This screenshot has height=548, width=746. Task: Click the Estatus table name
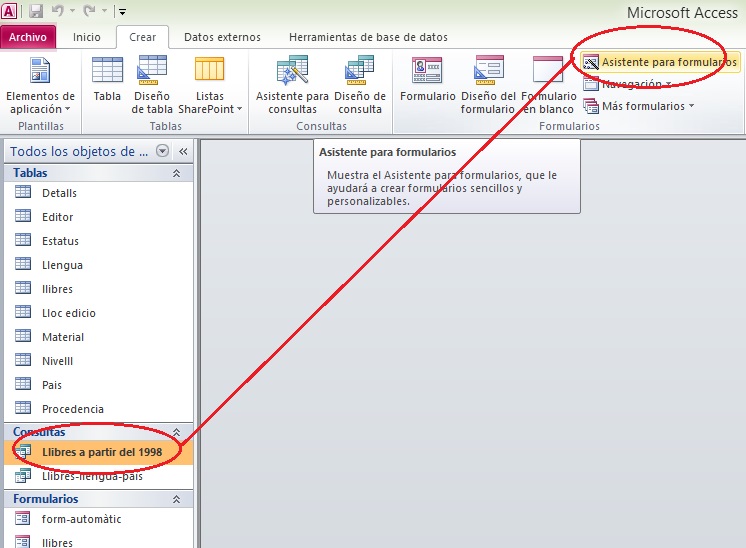60,241
